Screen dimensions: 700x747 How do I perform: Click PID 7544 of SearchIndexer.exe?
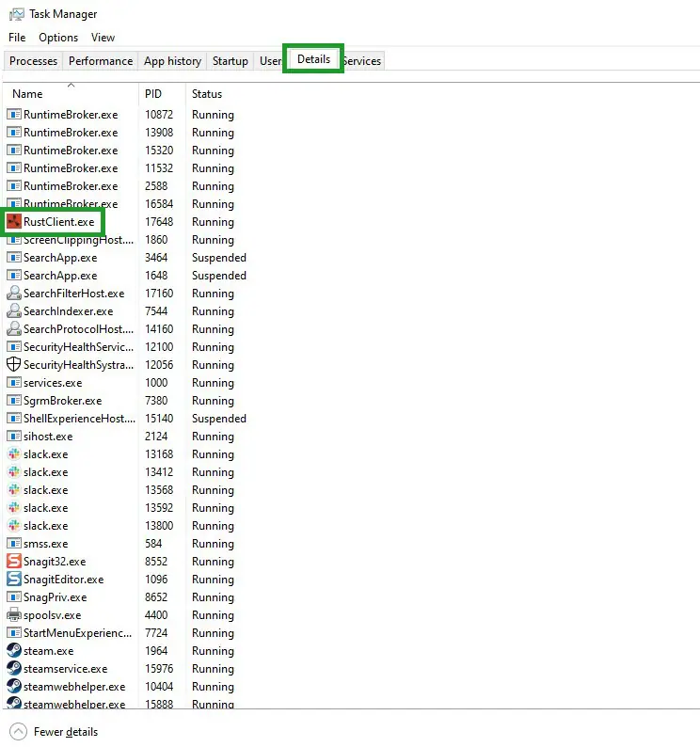click(156, 311)
